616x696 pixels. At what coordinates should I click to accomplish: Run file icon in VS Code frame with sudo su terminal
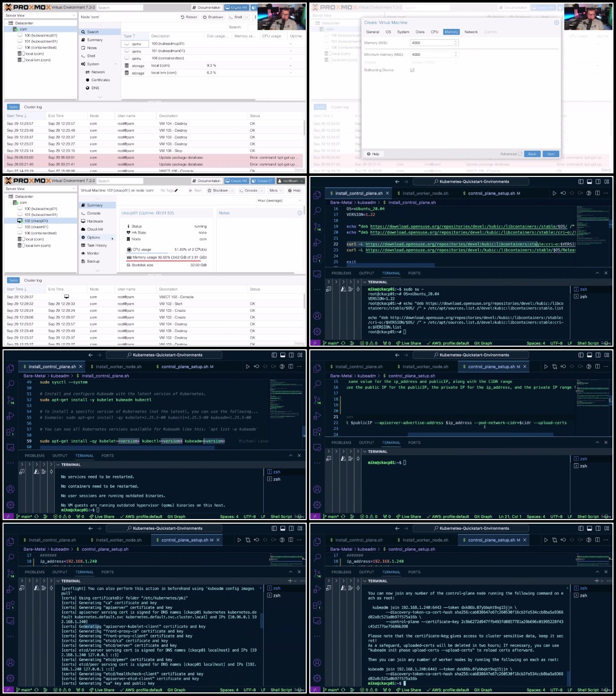coord(554,193)
